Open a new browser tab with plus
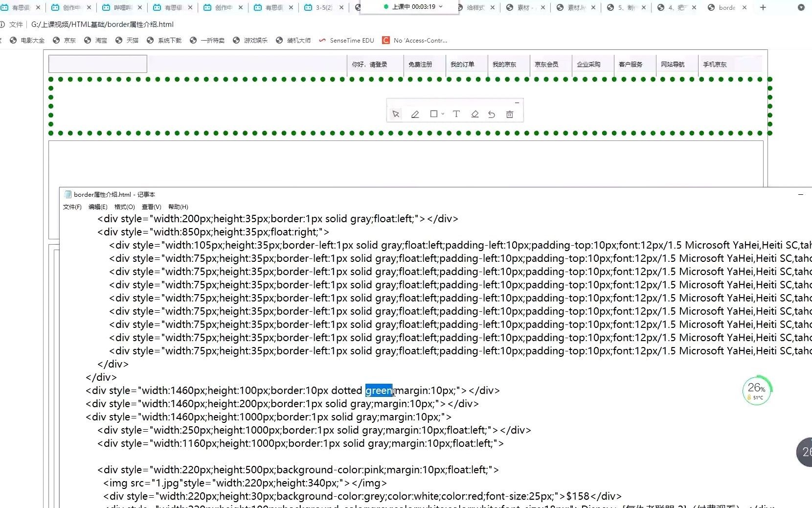812x508 pixels. (x=763, y=7)
